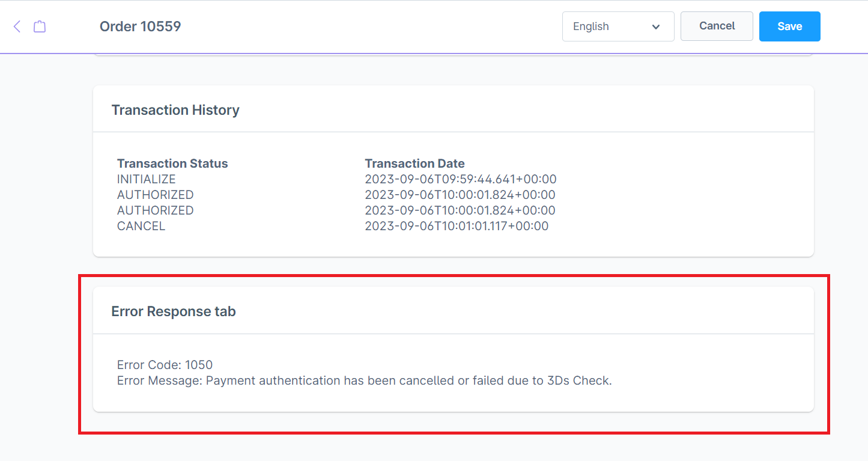Click the back arrow icon

17,26
